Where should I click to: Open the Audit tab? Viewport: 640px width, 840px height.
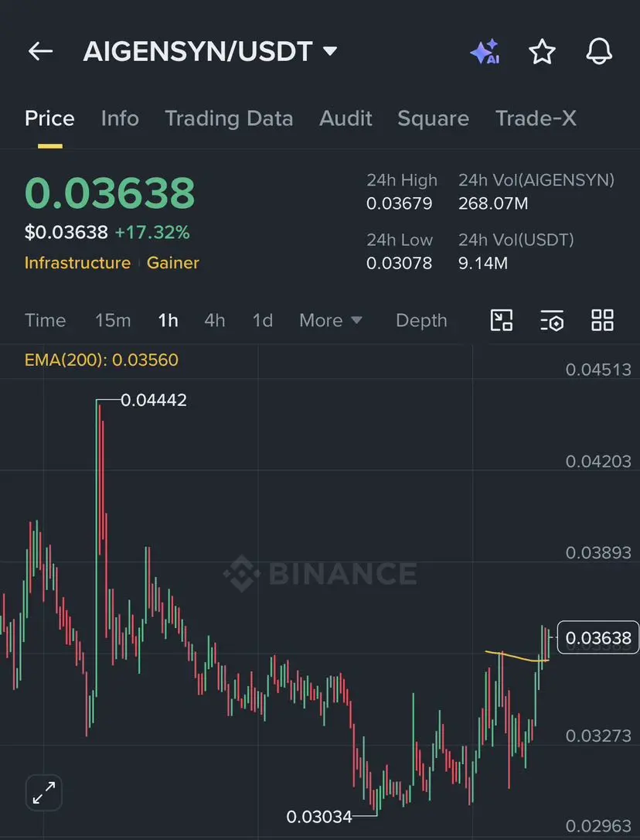tap(346, 118)
